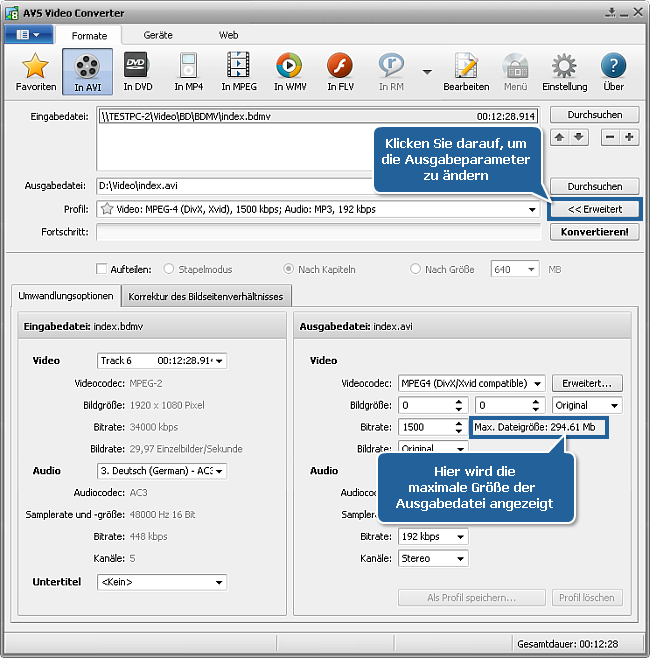Pick the In WMV format icon
The height and width of the screenshot is (658, 650).
pyautogui.click(x=289, y=72)
